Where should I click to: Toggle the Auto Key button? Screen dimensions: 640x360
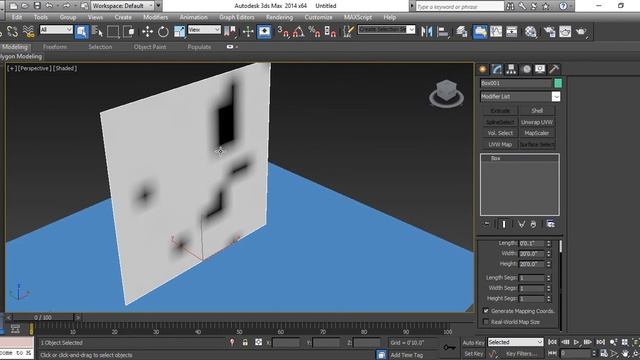point(473,342)
